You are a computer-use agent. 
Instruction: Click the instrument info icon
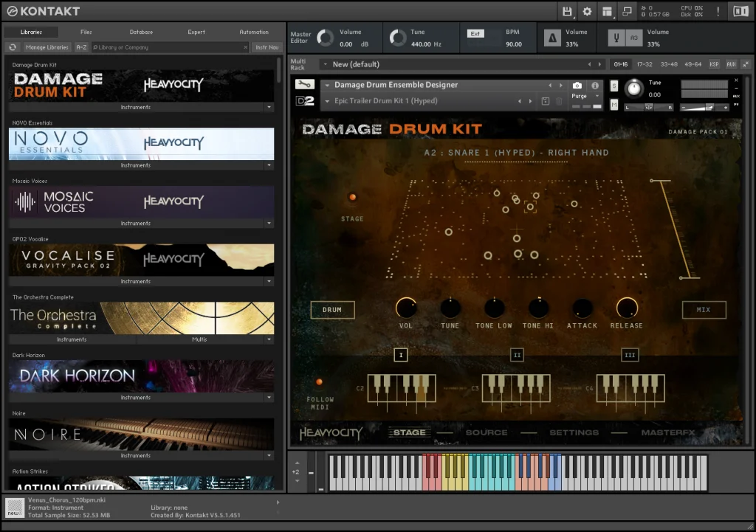596,86
